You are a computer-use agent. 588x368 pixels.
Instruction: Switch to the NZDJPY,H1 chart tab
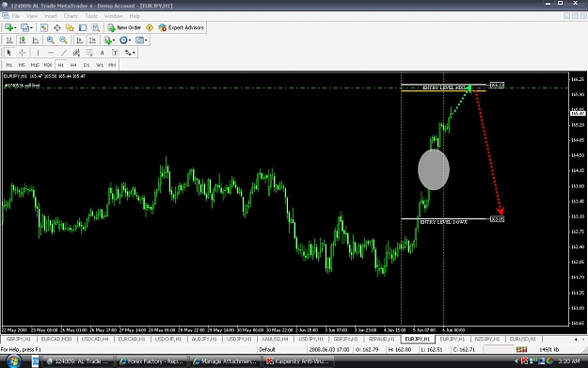click(486, 339)
